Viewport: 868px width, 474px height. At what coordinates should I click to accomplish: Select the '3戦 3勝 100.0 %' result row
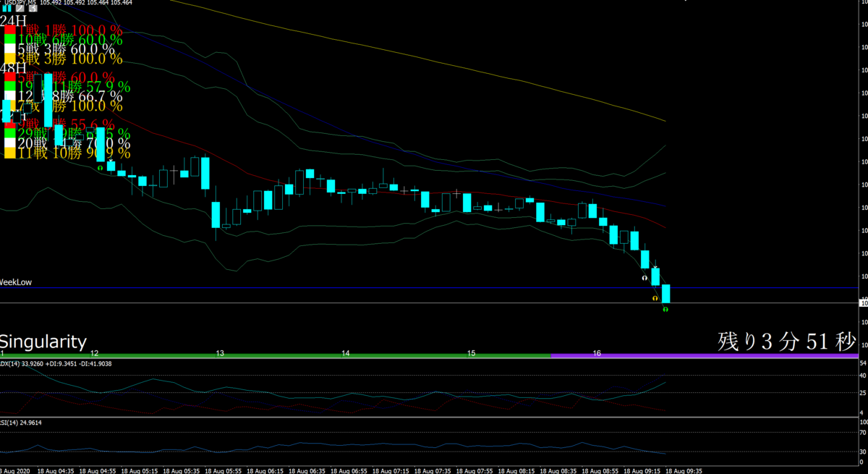(x=70, y=59)
